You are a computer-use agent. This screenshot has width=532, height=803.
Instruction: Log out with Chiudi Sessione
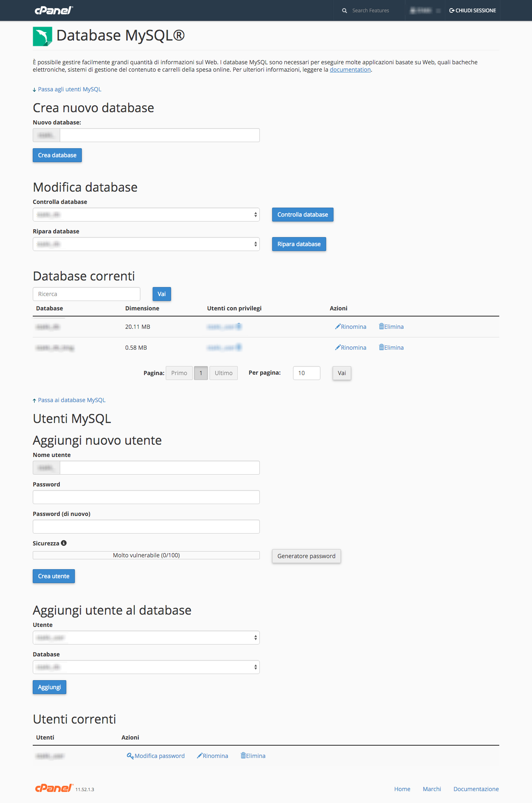point(473,11)
